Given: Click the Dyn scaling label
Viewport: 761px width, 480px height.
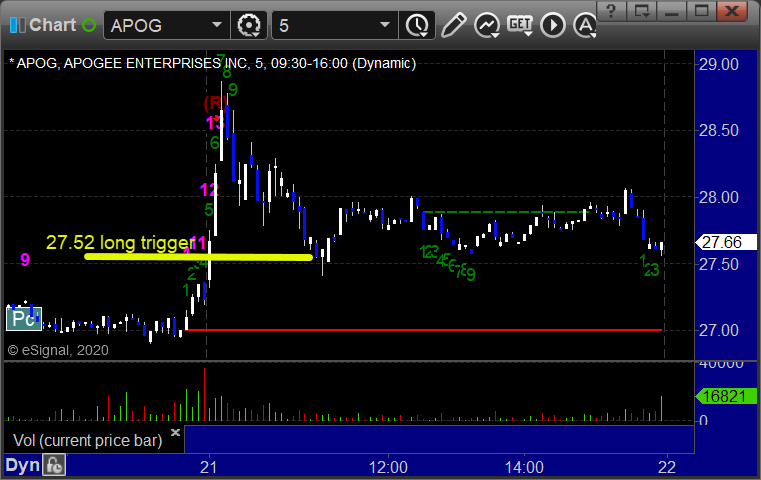Looking at the screenshot, I should coord(22,465).
